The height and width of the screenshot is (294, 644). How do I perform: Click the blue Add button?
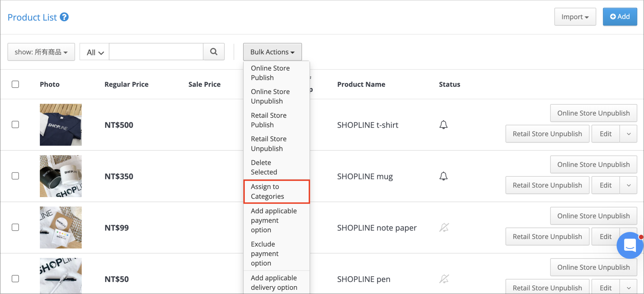(x=620, y=17)
